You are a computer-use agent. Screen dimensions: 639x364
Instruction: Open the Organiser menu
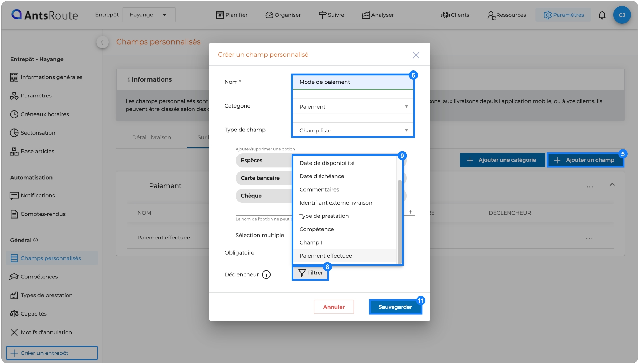(x=283, y=15)
